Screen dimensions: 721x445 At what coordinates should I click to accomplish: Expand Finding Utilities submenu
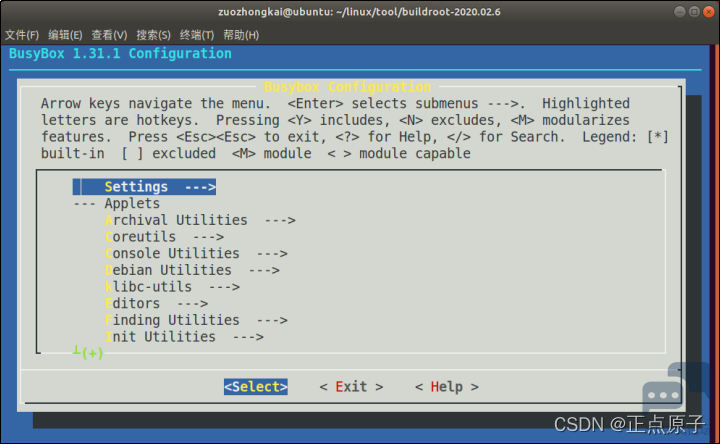click(x=196, y=320)
